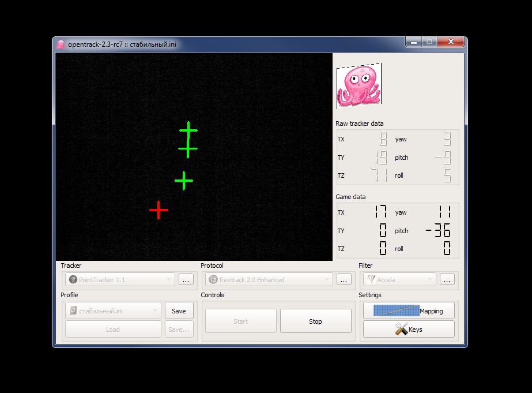Click the window title opentrack-2.3-rc7 text
The width and height of the screenshot is (532, 393).
[x=122, y=44]
